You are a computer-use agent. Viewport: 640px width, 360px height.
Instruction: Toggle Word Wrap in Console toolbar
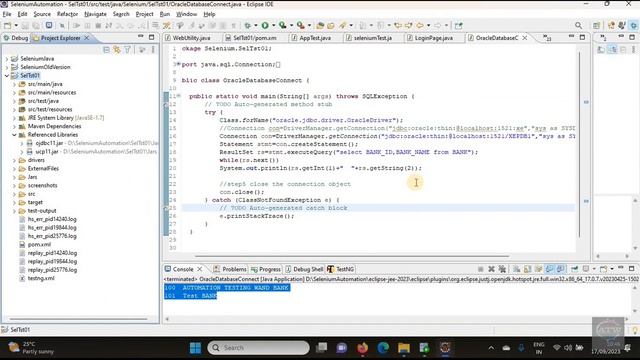point(538,269)
